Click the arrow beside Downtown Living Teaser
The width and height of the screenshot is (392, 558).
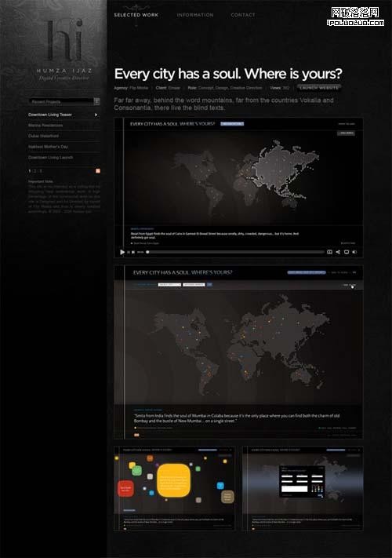pyautogui.click(x=96, y=115)
